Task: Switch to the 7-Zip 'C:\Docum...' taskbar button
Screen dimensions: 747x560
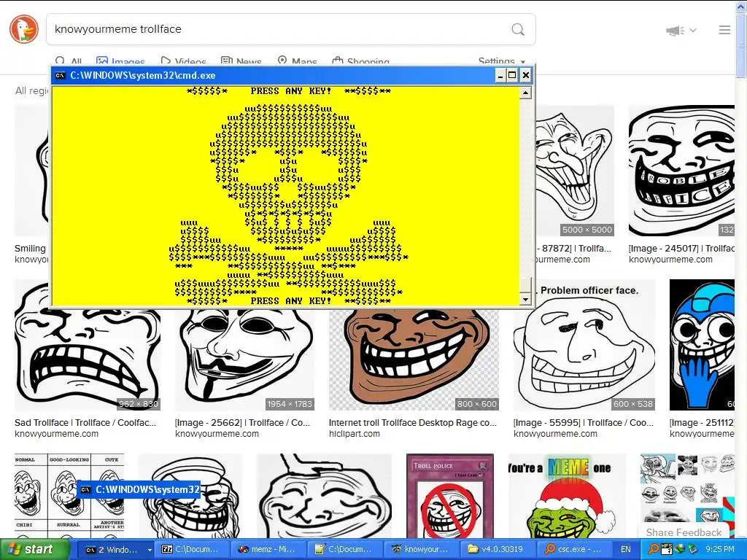Action: (193, 550)
